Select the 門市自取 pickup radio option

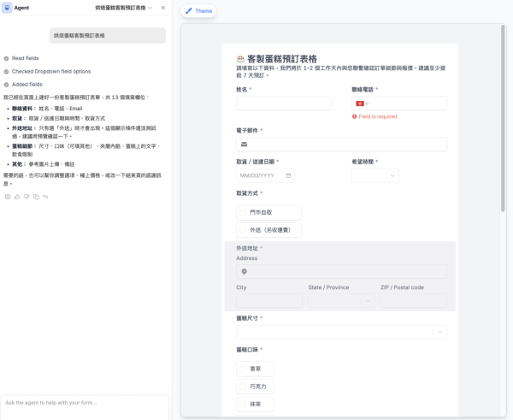[268, 212]
